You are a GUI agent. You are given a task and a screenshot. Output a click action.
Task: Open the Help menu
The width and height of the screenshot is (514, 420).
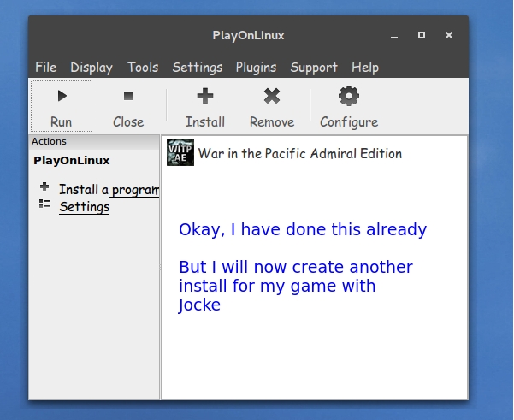click(x=365, y=68)
